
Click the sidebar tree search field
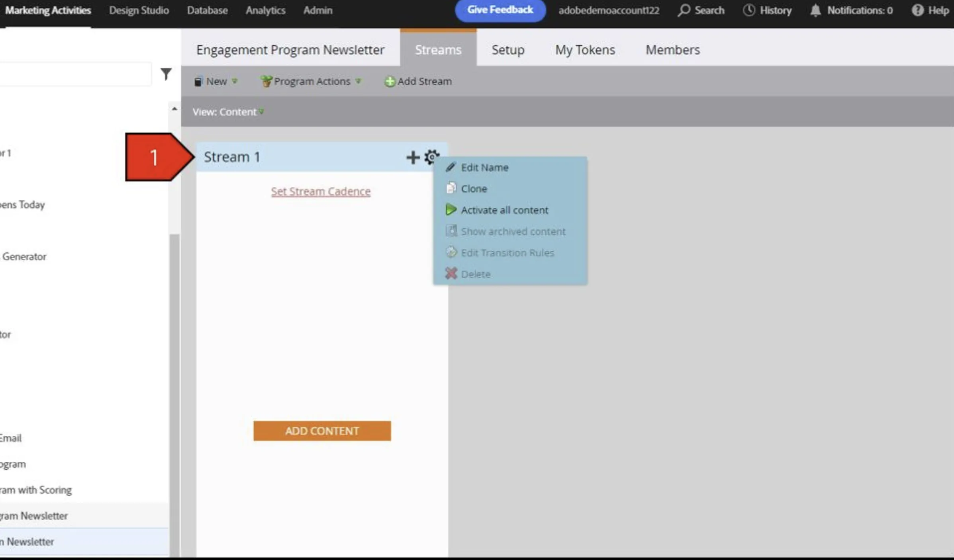tap(76, 74)
